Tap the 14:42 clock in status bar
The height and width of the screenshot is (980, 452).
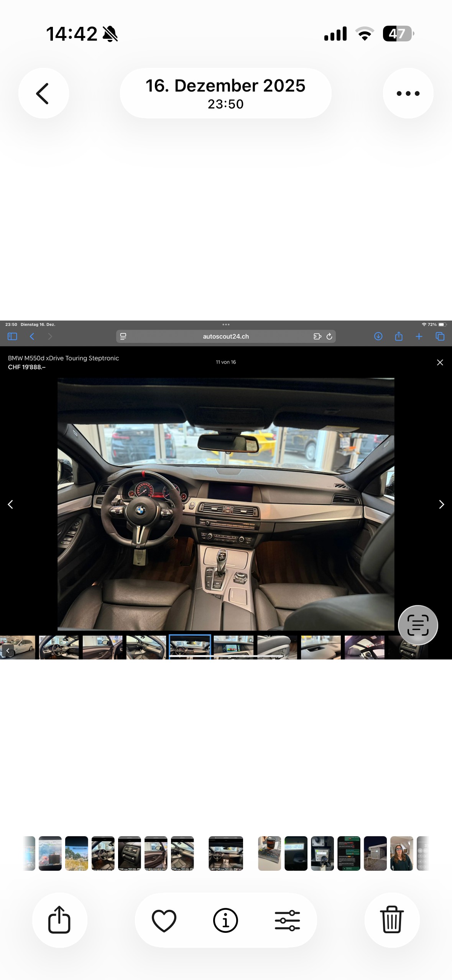point(72,34)
